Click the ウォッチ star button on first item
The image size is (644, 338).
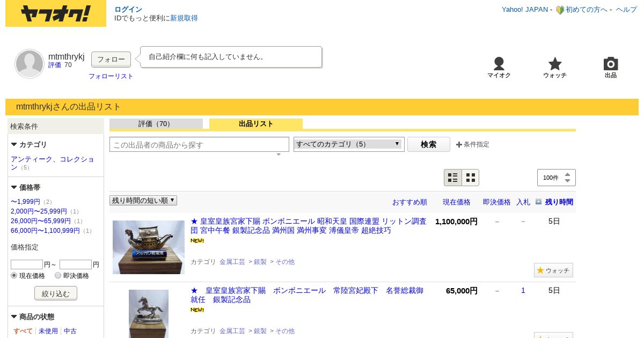(553, 270)
